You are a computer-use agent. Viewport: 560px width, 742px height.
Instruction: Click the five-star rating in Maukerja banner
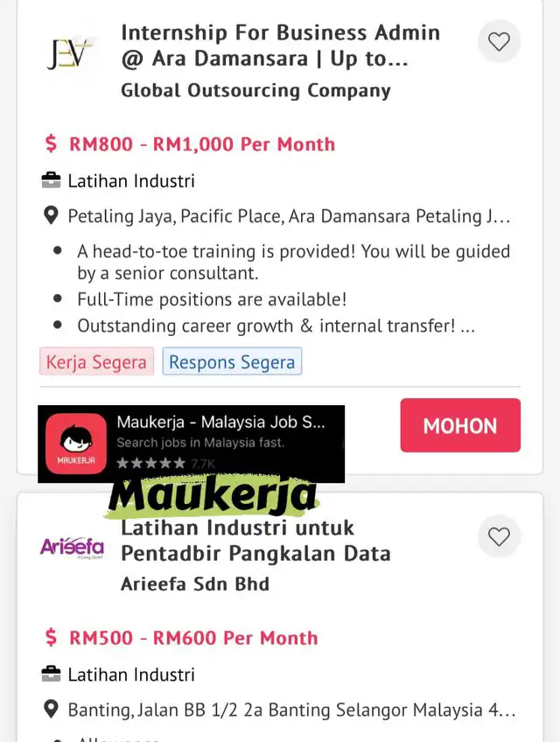pyautogui.click(x=151, y=463)
